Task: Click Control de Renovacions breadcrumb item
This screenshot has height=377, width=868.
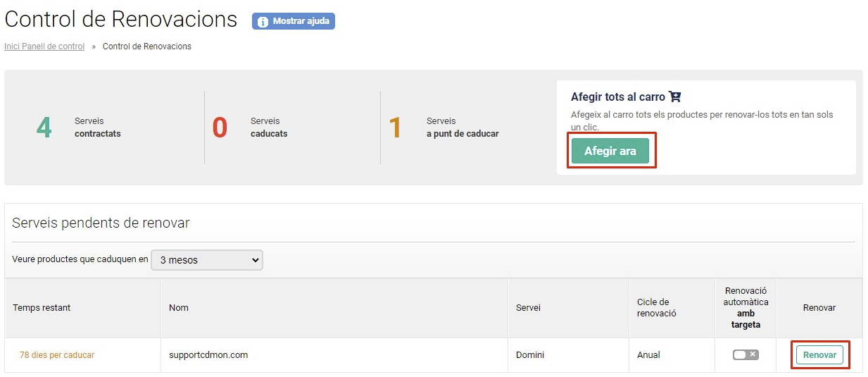Action: 147,47
